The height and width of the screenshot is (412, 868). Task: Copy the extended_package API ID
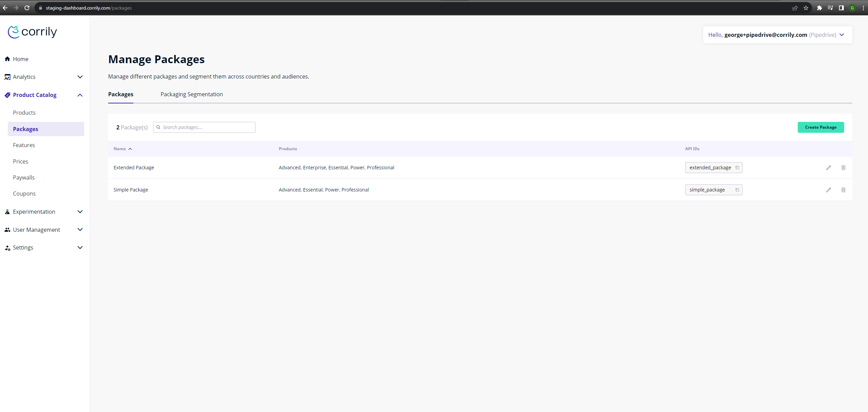(x=737, y=168)
